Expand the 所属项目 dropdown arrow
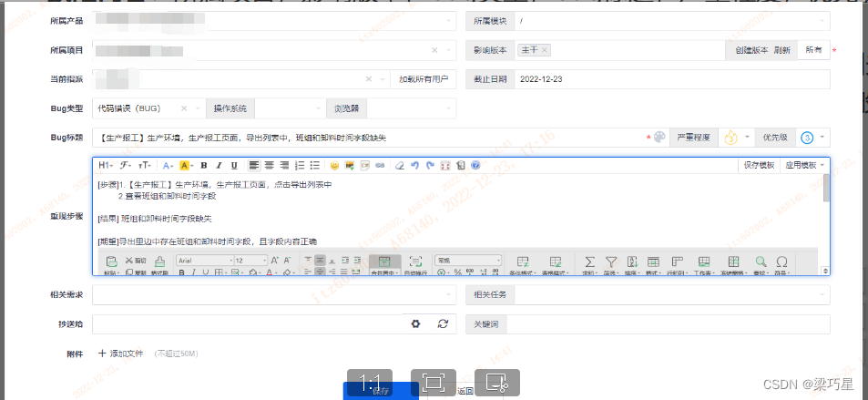The height and width of the screenshot is (400, 868). point(448,50)
